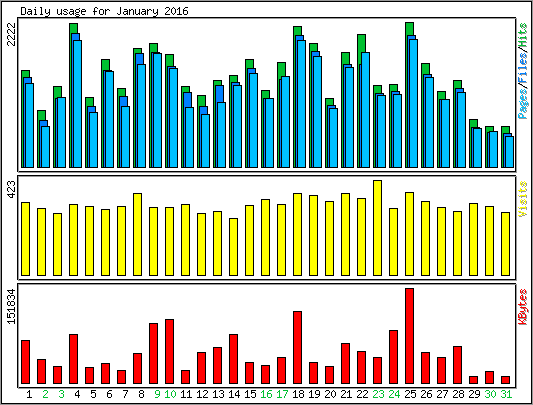Select the red KBytes bar for day 1

pos(25,362)
